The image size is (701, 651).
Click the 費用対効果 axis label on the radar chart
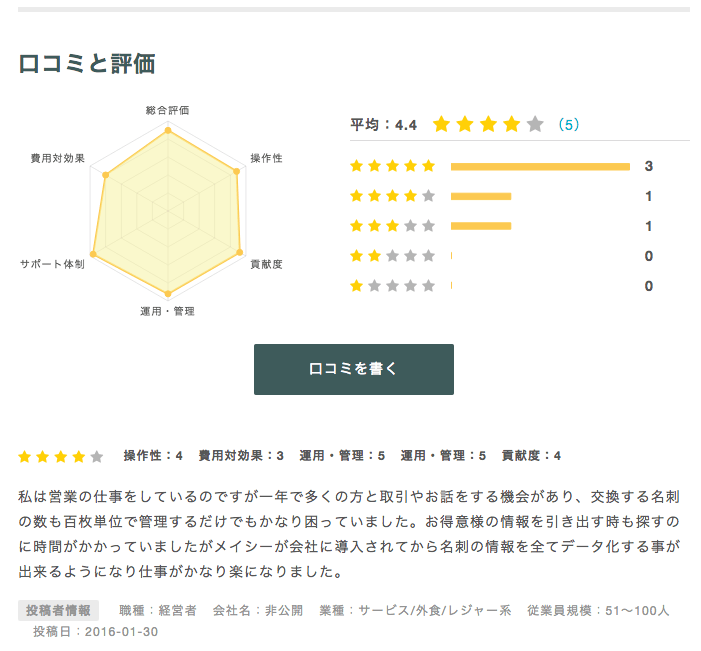point(57,159)
